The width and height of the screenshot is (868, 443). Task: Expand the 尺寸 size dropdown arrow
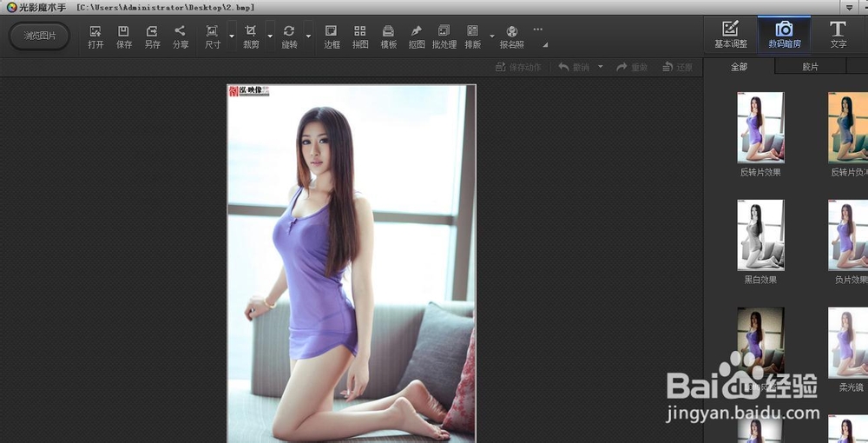pyautogui.click(x=232, y=36)
